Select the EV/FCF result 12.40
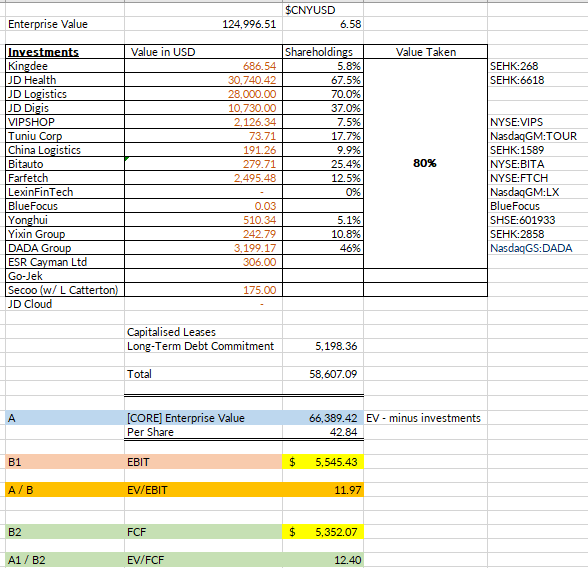This screenshot has width=588, height=568. [x=323, y=560]
